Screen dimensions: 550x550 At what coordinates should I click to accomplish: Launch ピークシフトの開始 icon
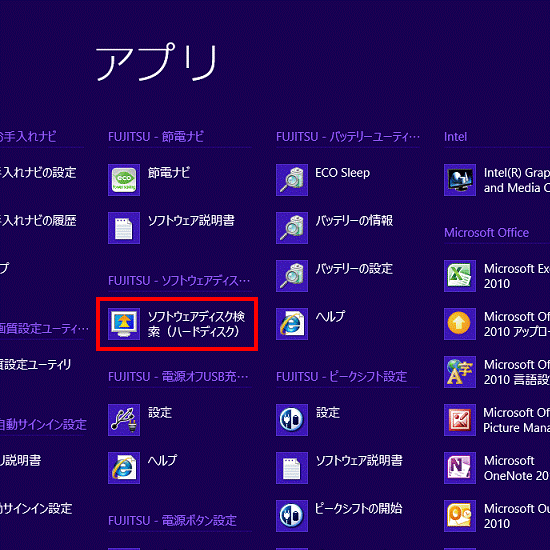pos(292,516)
